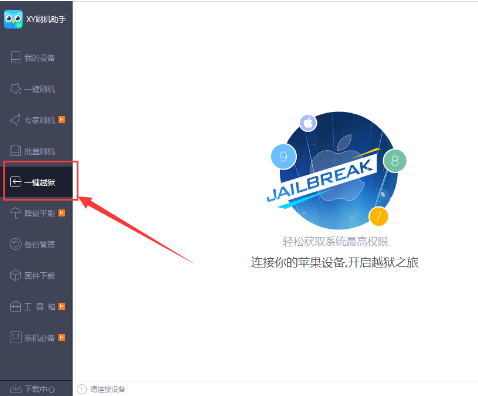Viewport: 478px width, 396px height.
Task: Open the 备份管理 backup icon
Action: (15, 244)
